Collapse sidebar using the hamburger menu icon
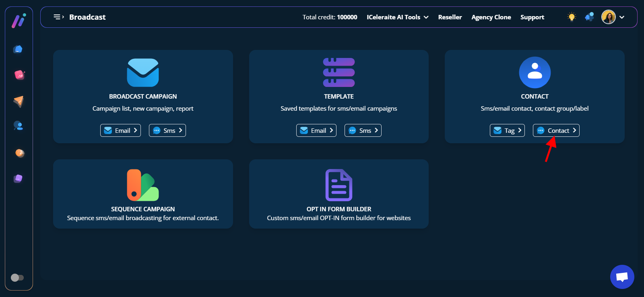 [58, 17]
